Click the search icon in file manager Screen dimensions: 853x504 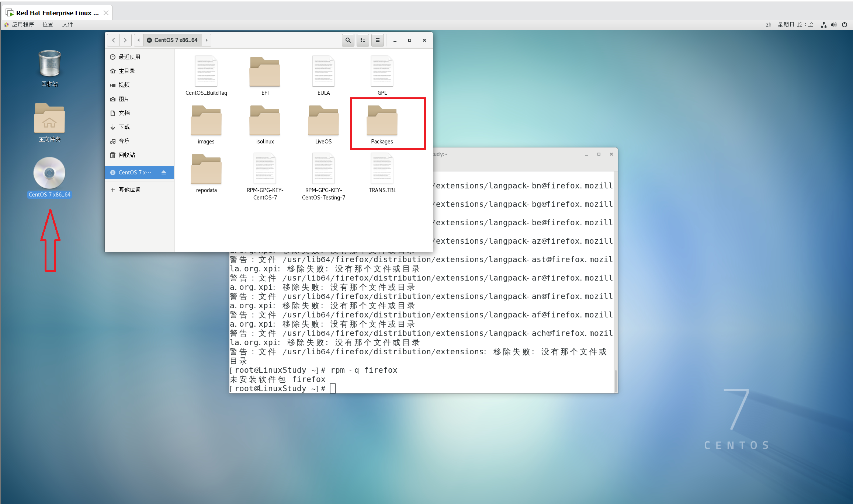[x=348, y=40]
